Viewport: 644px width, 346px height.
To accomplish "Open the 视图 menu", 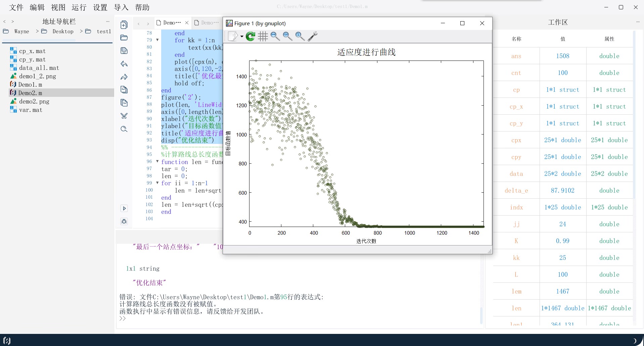I will (58, 7).
